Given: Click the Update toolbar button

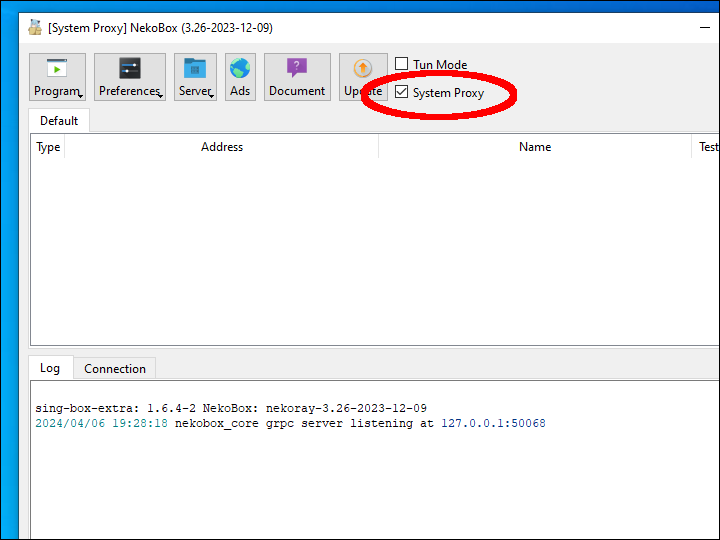Looking at the screenshot, I should (x=363, y=77).
